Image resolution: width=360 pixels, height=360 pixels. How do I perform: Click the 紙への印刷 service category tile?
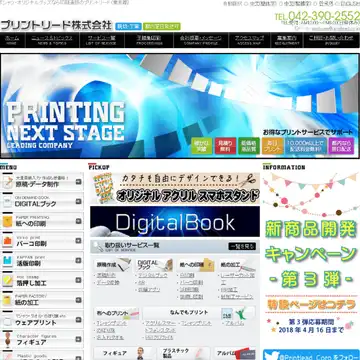(x=196, y=265)
